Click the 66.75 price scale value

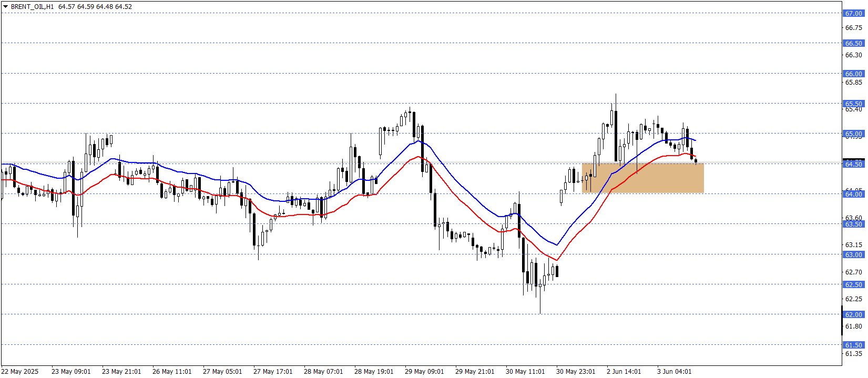pos(853,27)
